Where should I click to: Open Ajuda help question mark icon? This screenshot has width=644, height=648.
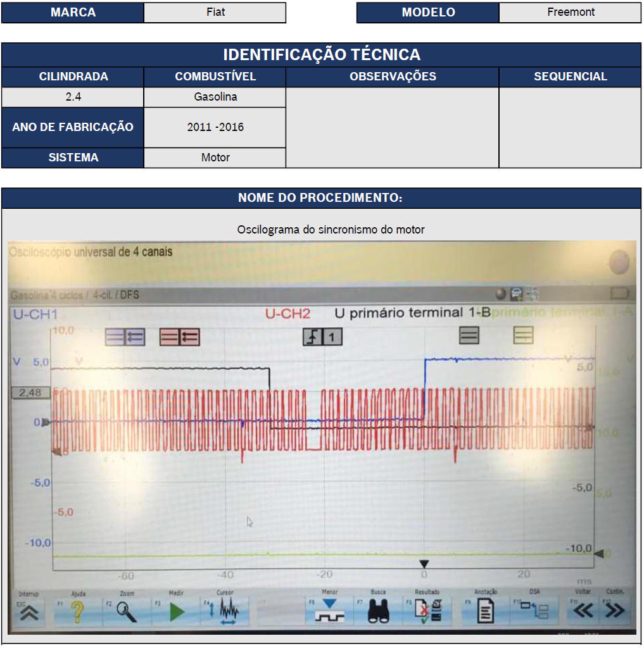78,611
